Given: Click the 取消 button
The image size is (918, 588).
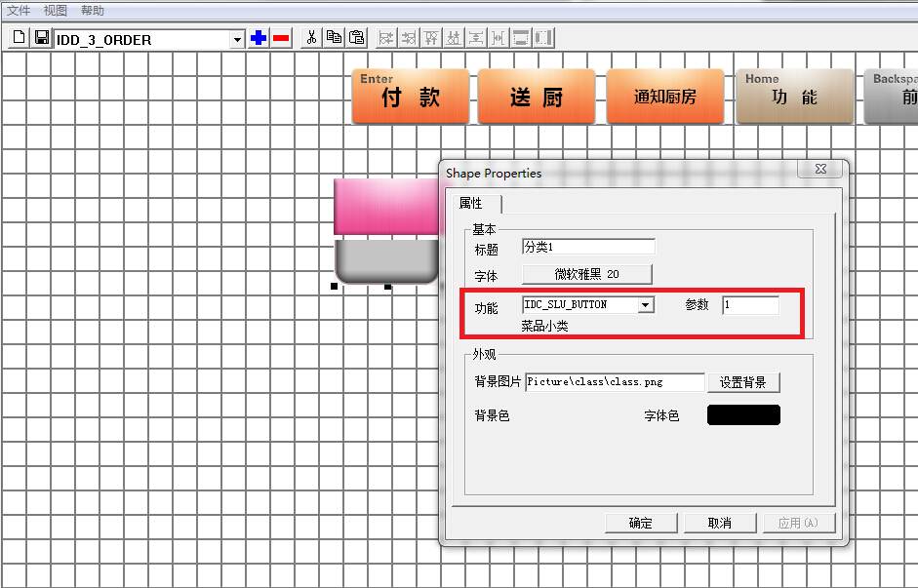Looking at the screenshot, I should coord(720,523).
